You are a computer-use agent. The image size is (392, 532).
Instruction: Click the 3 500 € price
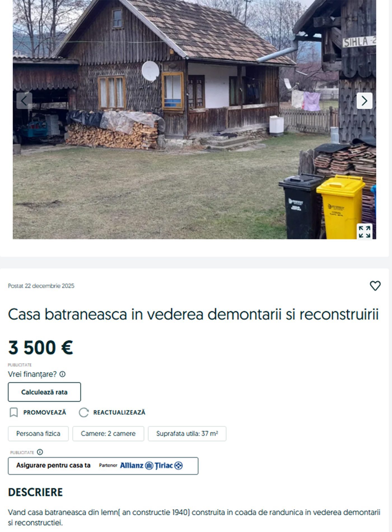point(41,347)
